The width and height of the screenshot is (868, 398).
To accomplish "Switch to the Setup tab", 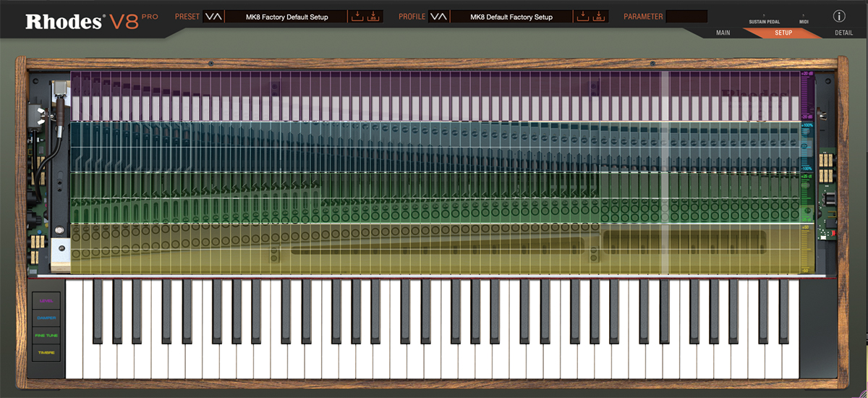I will click(x=783, y=33).
